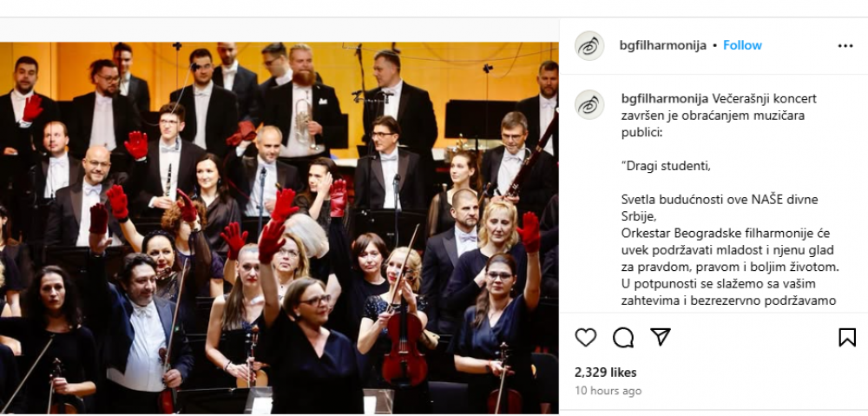Open the three-dot more options menu
This screenshot has width=868, height=416.
tap(845, 46)
